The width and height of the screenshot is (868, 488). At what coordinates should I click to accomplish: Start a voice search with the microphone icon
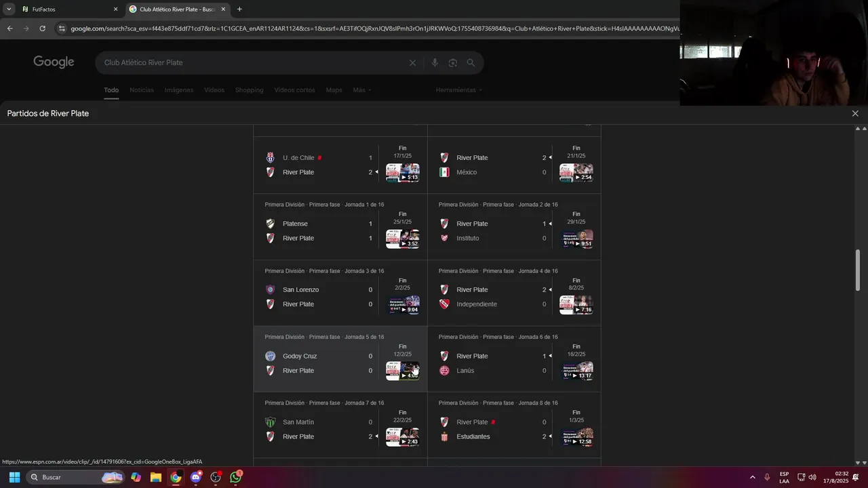[x=435, y=62]
